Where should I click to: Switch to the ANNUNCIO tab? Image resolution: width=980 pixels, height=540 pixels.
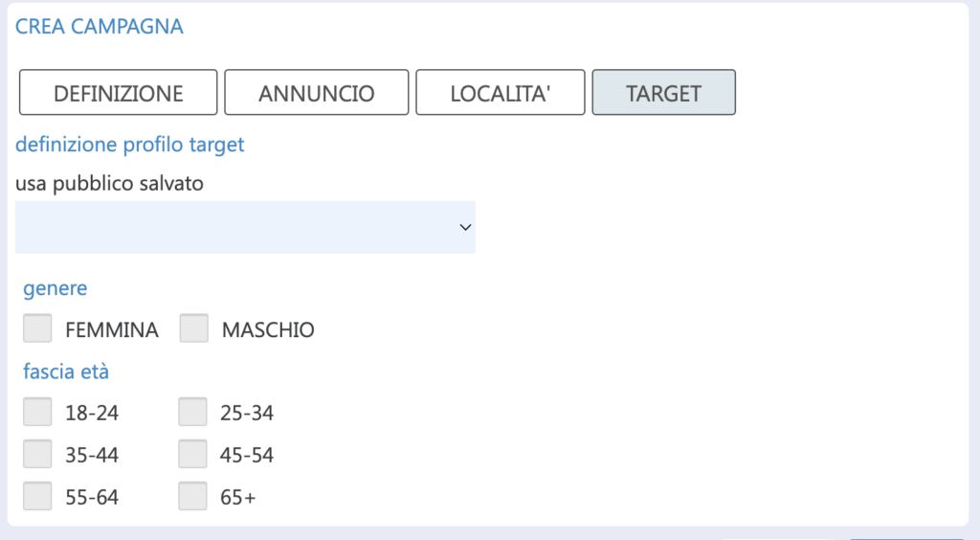[x=316, y=93]
